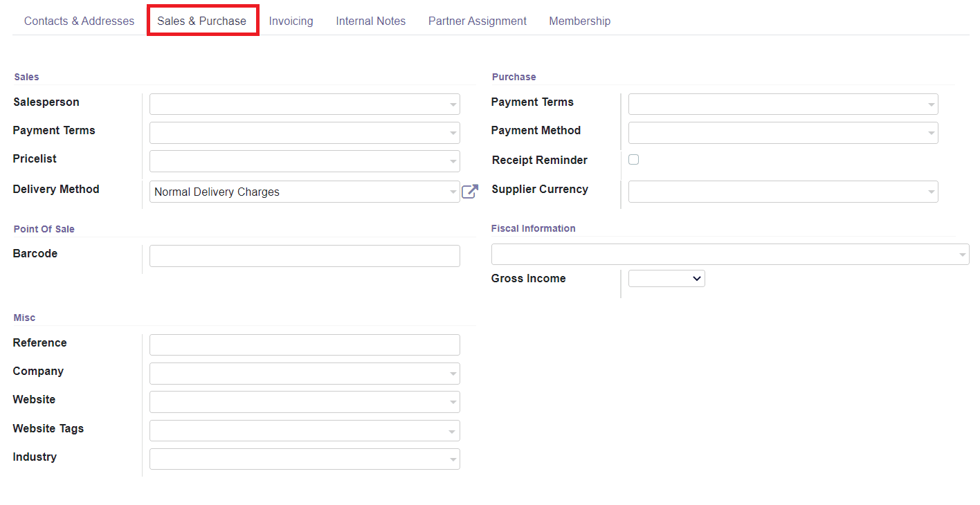Click inside the Barcode input field
Viewport: 980px width, 505px height.
pos(305,255)
